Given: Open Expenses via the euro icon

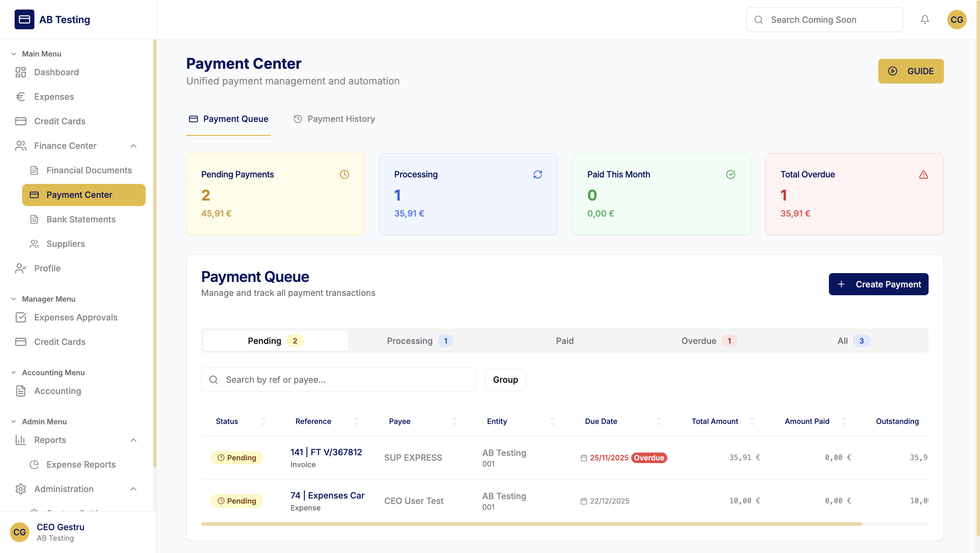Looking at the screenshot, I should pos(20,96).
